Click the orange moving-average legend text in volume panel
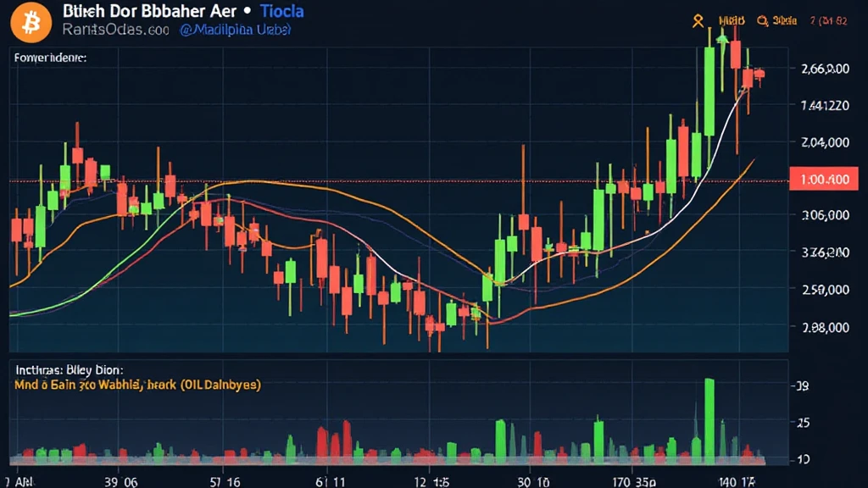The image size is (868, 488). 136,385
